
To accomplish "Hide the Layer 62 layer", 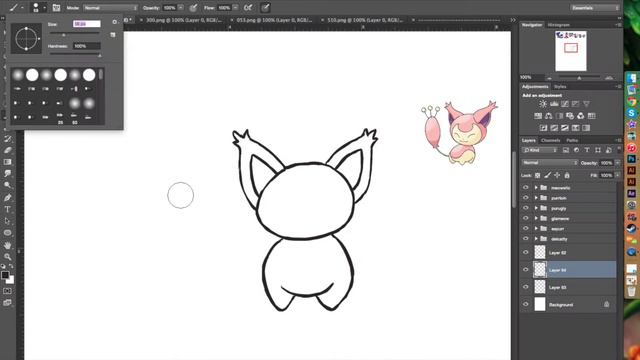I will 526,253.
